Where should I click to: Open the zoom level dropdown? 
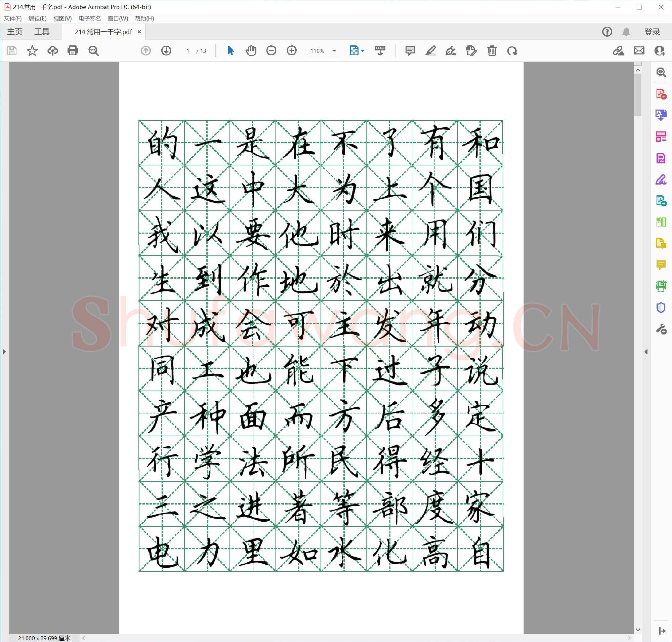(x=334, y=51)
